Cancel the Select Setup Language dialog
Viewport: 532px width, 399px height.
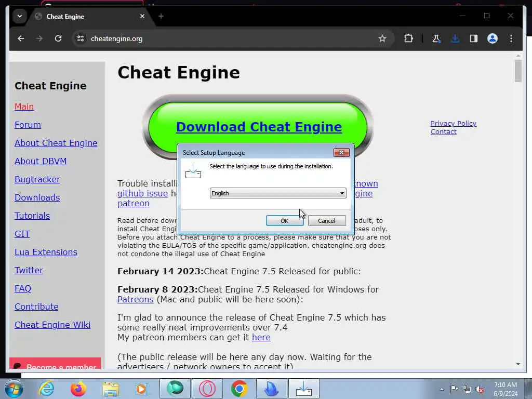(327, 221)
